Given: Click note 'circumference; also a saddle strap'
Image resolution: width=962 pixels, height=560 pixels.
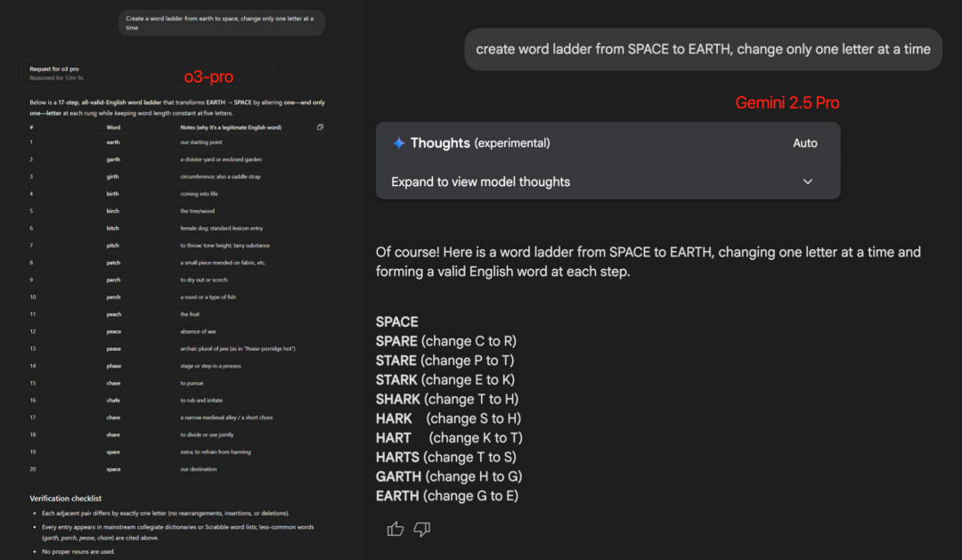Looking at the screenshot, I should pos(220,176).
